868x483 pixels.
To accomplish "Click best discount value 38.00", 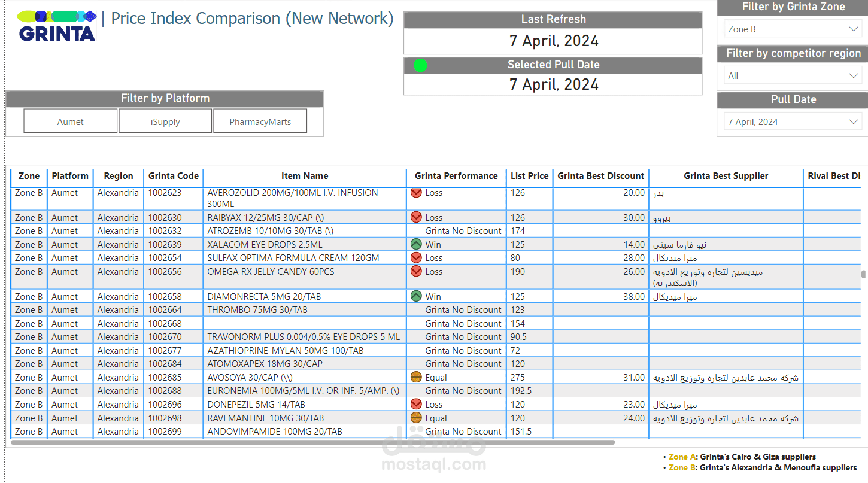I will click(x=633, y=296).
